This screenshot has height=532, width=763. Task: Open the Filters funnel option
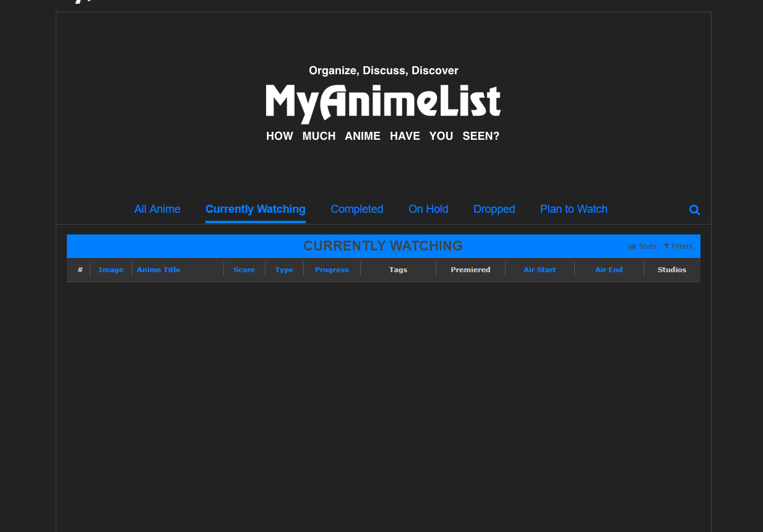(x=678, y=246)
